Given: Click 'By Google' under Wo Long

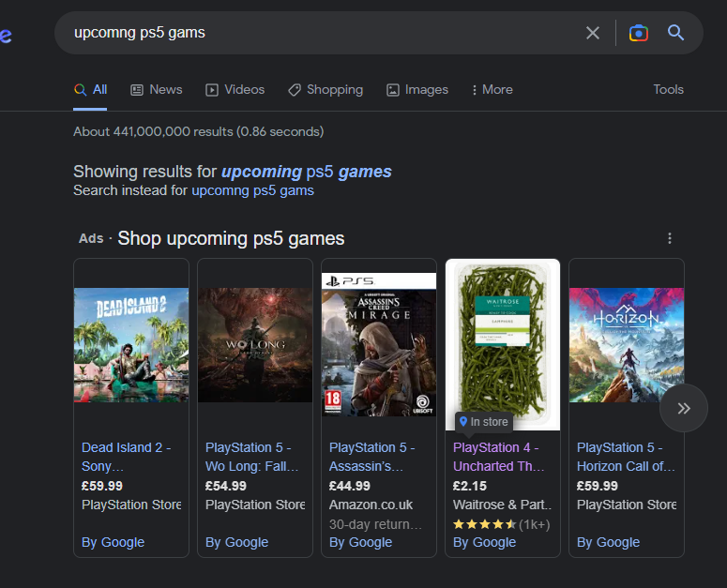Looking at the screenshot, I should (237, 542).
